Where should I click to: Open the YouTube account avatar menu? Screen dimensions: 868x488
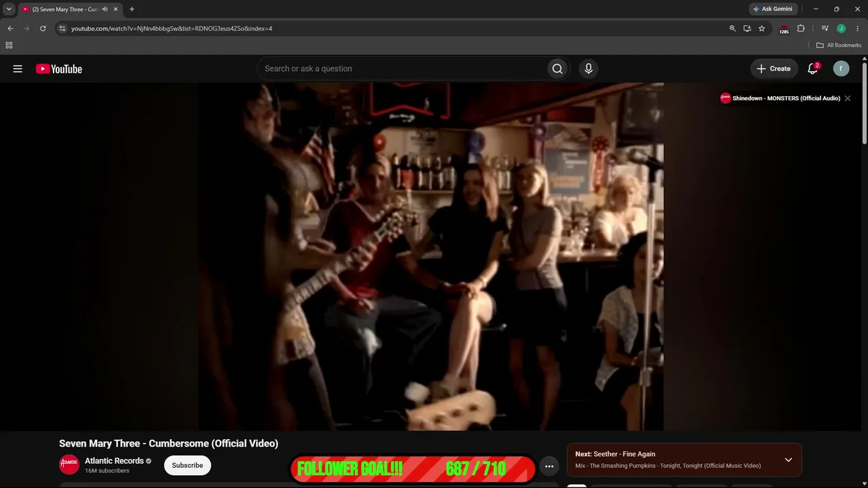[841, 68]
